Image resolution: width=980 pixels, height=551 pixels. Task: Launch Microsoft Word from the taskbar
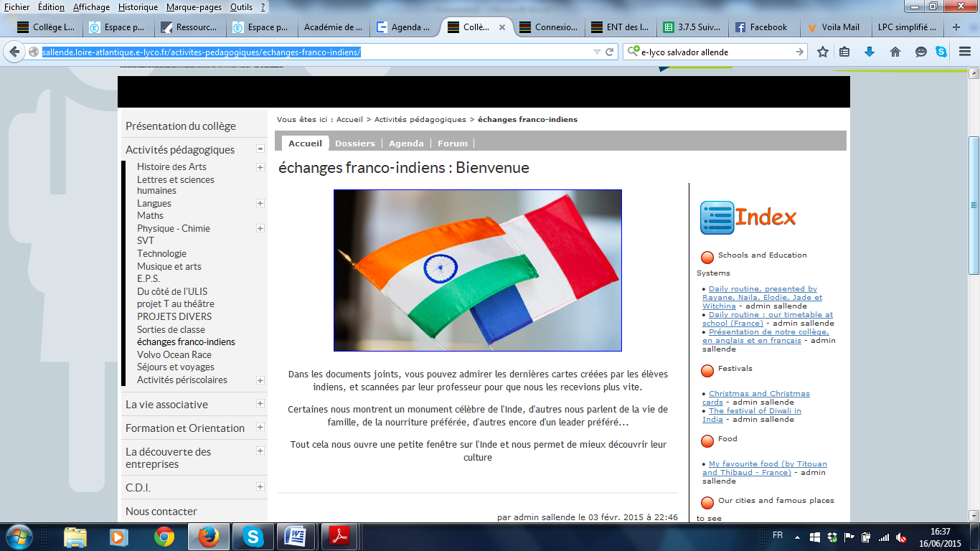[x=295, y=537]
